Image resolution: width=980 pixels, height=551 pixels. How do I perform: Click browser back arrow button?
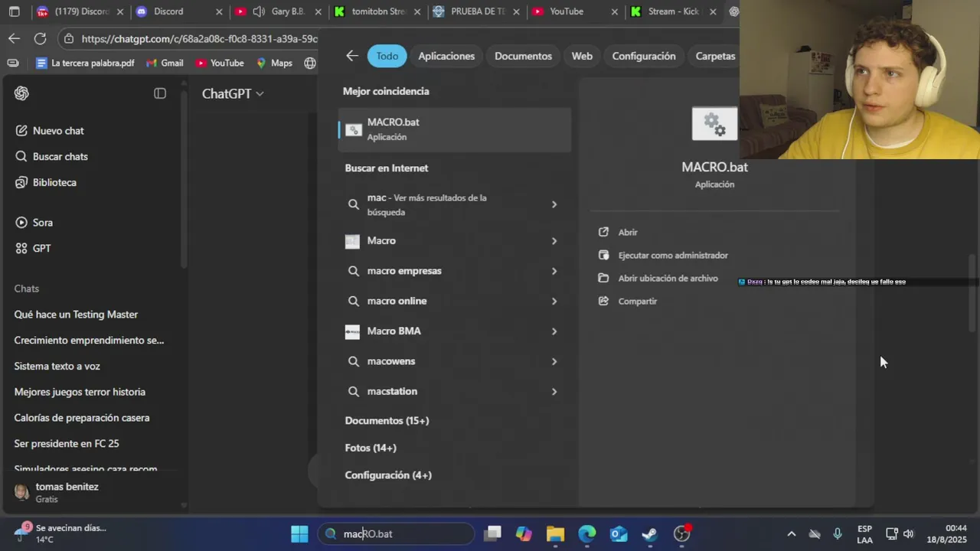pyautogui.click(x=14, y=38)
